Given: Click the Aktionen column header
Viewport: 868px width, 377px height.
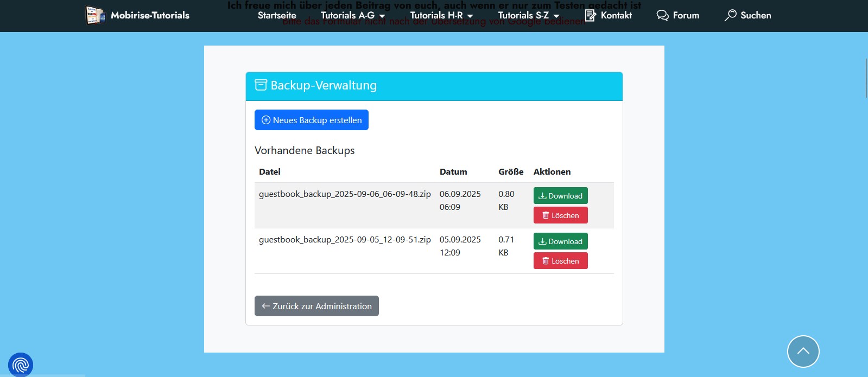Looking at the screenshot, I should (552, 171).
